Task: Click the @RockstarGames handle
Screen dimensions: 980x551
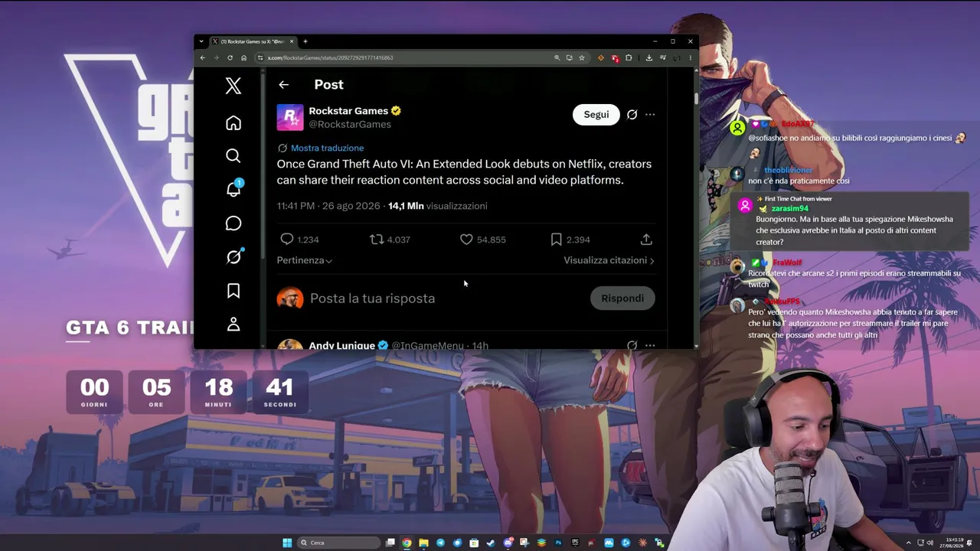Action: pyautogui.click(x=350, y=125)
